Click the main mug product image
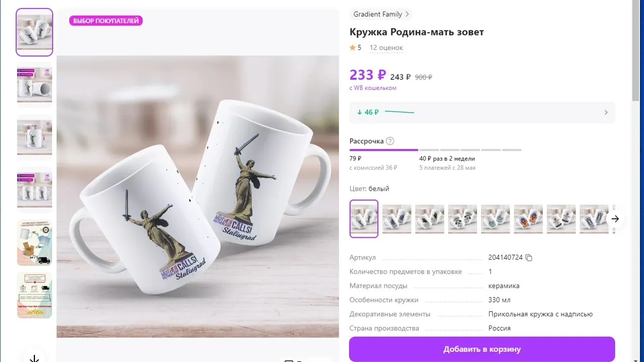The width and height of the screenshot is (644, 362). click(197, 196)
